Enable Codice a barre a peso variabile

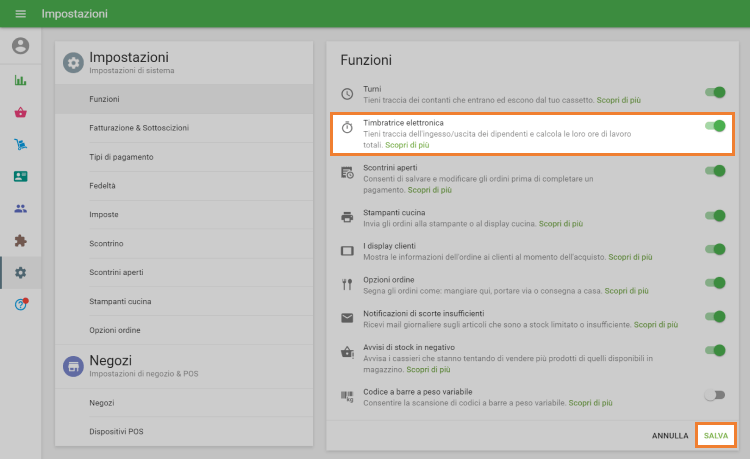click(715, 395)
